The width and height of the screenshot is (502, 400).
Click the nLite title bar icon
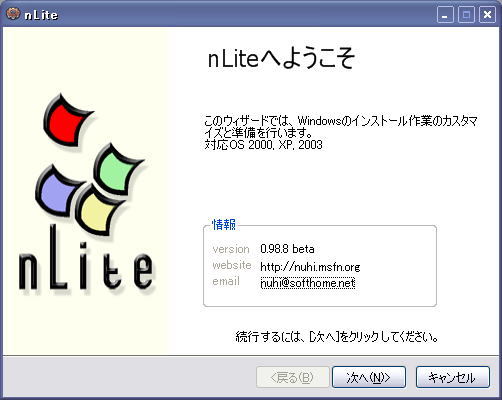click(x=13, y=14)
